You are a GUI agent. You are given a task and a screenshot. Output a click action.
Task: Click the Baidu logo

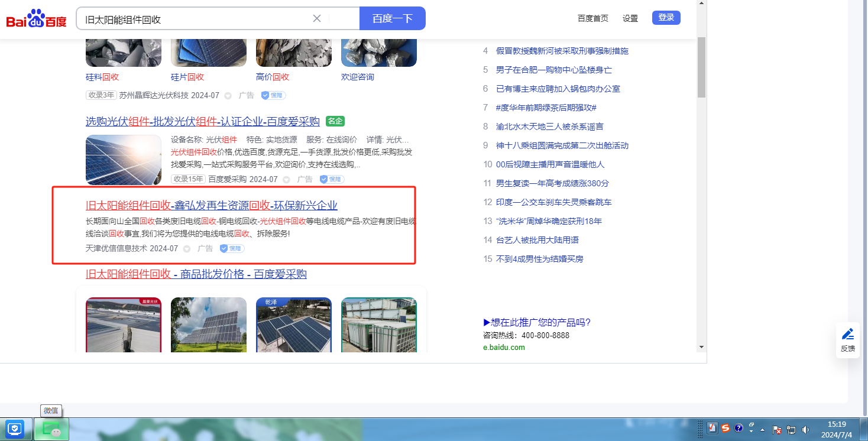pyautogui.click(x=36, y=18)
